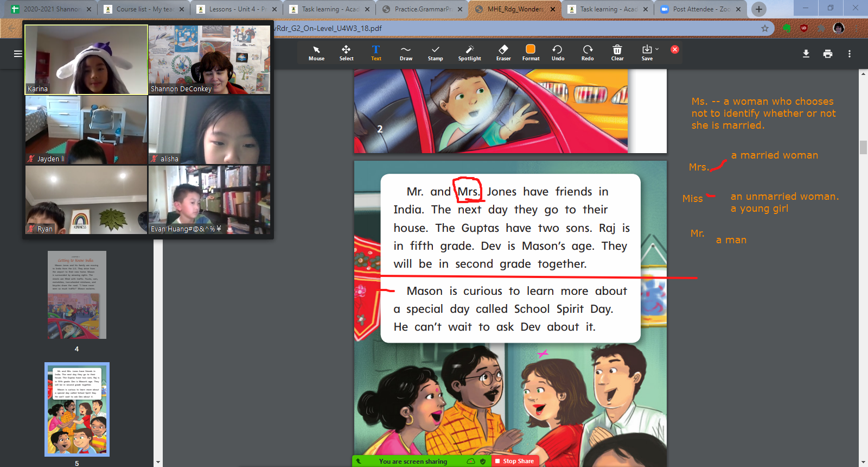Bookmark this page with the star icon
This screenshot has height=467, width=868.
pos(765,28)
